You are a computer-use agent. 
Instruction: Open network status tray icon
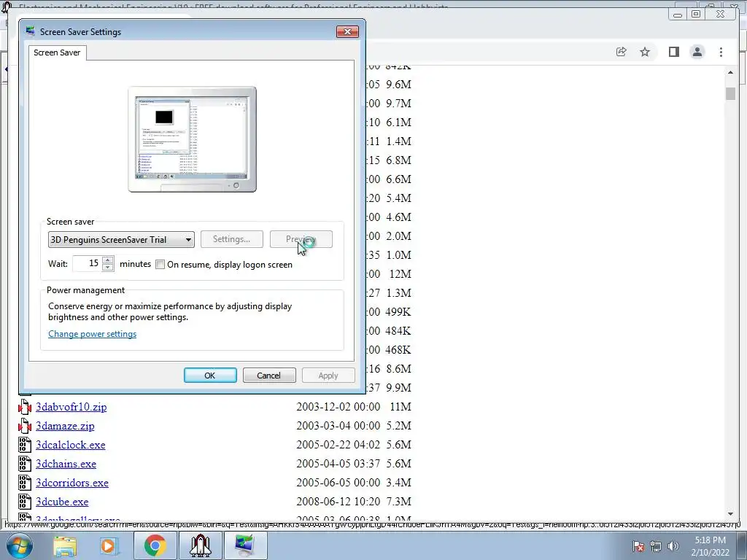click(x=656, y=546)
